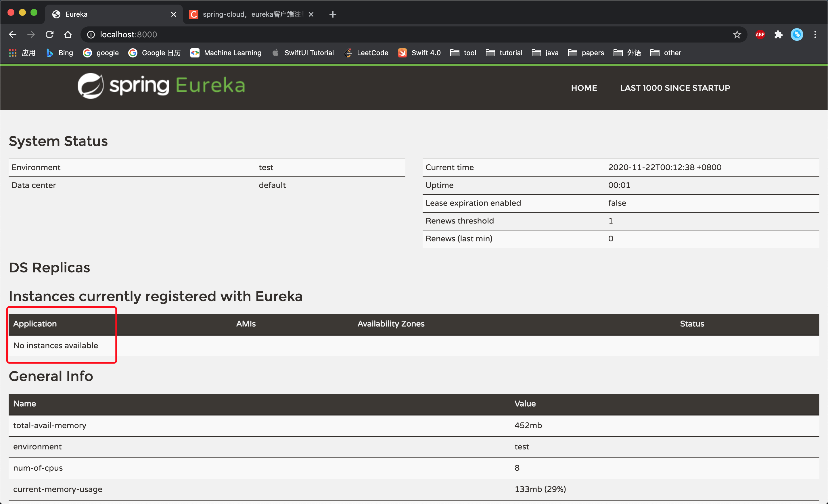Go to the browser home page
The height and width of the screenshot is (504, 828).
68,34
